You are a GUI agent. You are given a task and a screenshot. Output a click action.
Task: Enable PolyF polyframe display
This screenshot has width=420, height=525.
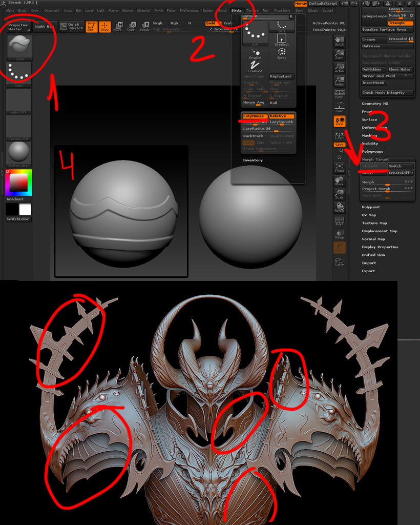click(x=340, y=220)
